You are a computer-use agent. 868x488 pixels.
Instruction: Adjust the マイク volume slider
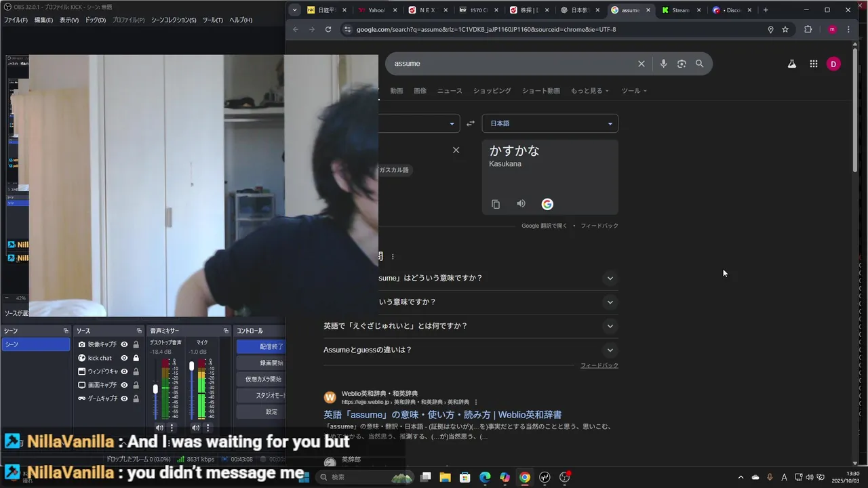click(x=191, y=366)
